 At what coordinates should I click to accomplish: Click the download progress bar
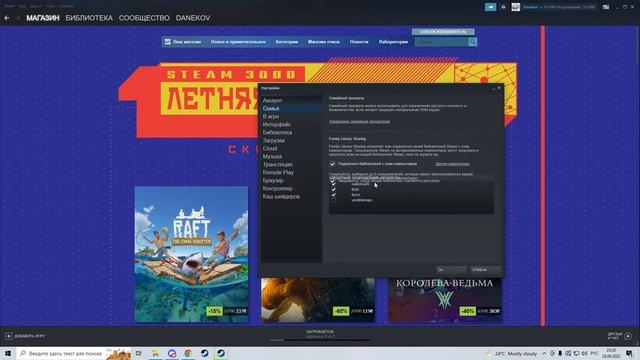320,340
